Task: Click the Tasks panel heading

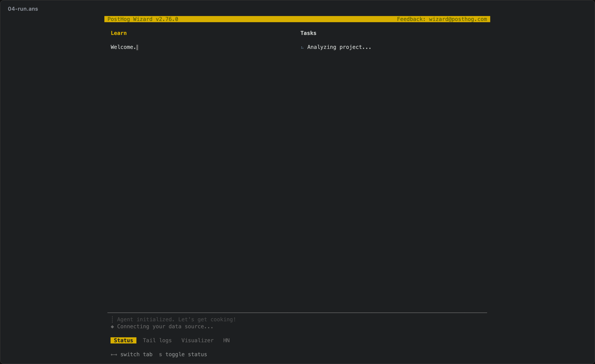Action: point(308,33)
